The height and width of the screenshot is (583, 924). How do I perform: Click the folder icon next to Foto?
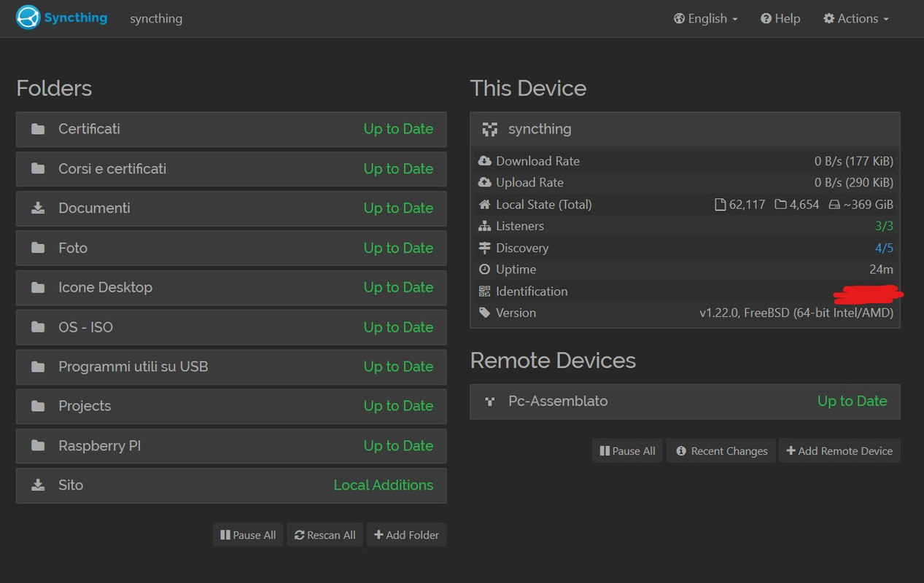click(38, 248)
